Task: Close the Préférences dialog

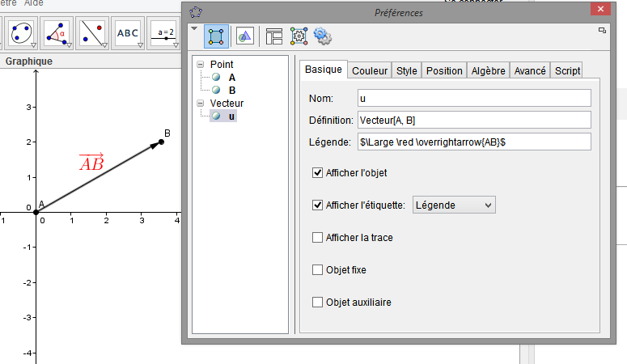Action: [x=601, y=11]
